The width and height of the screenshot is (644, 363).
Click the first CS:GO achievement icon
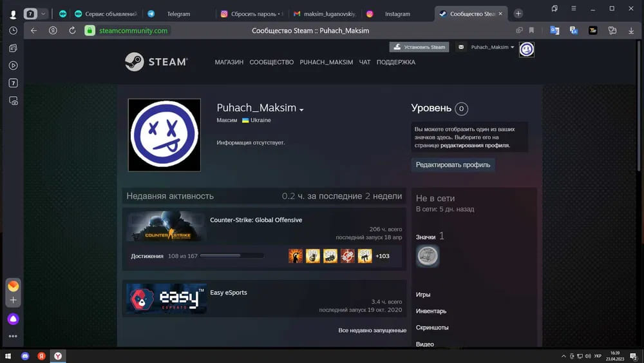pyautogui.click(x=296, y=256)
